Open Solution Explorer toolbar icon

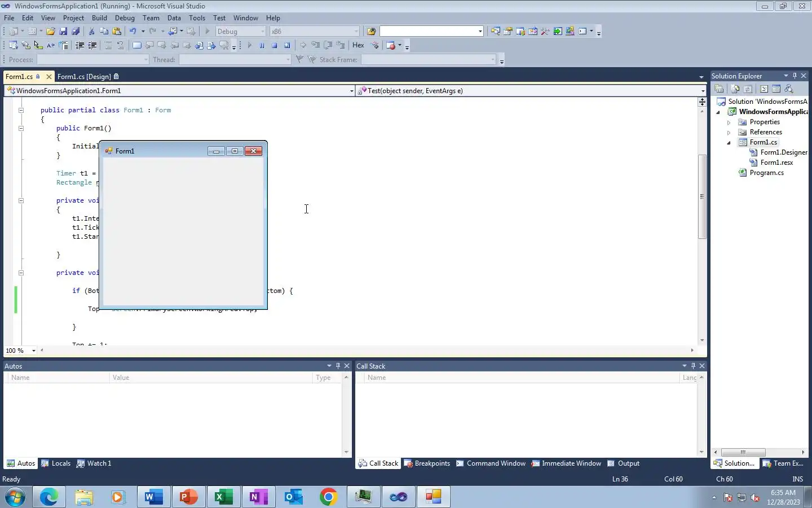pos(496,32)
